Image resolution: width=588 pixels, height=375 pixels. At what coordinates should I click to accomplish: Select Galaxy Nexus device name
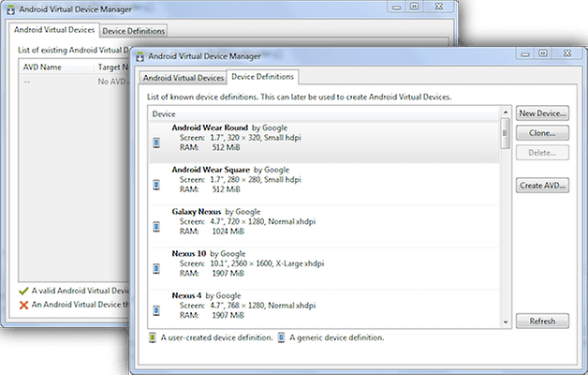coord(197,212)
